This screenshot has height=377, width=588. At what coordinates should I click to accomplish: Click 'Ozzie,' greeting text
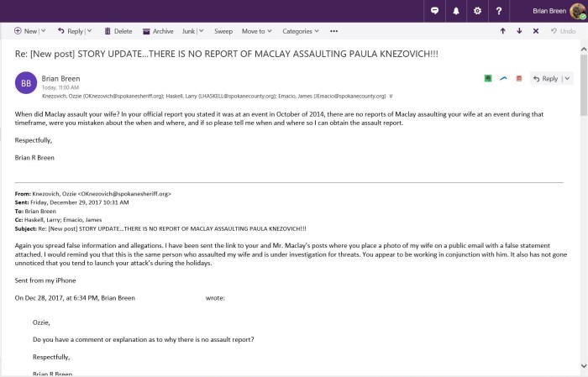[41, 322]
